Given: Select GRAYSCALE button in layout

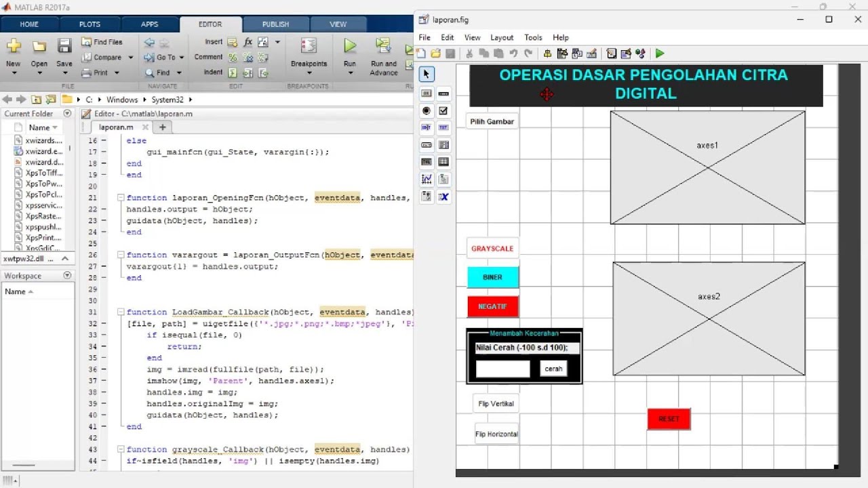Looking at the screenshot, I should (x=492, y=248).
